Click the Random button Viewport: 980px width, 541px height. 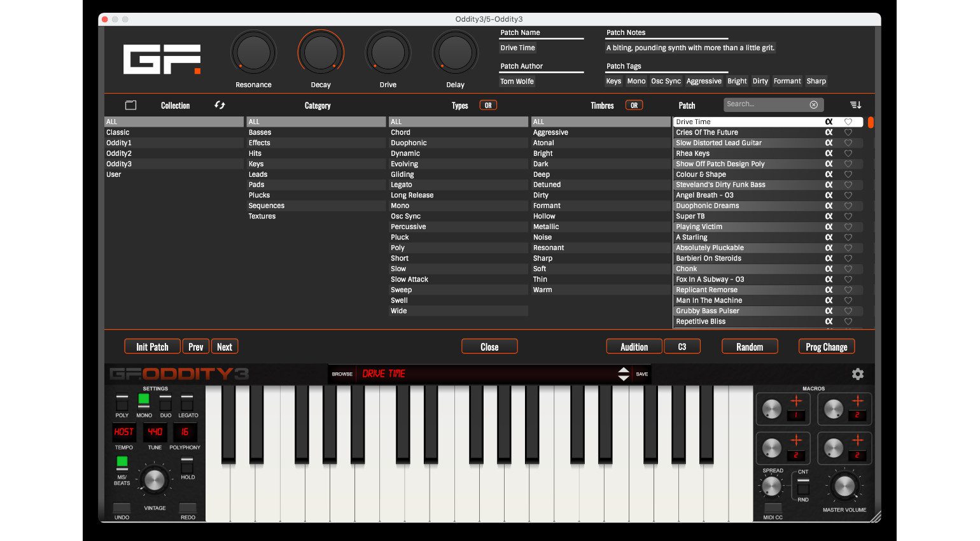click(x=750, y=347)
